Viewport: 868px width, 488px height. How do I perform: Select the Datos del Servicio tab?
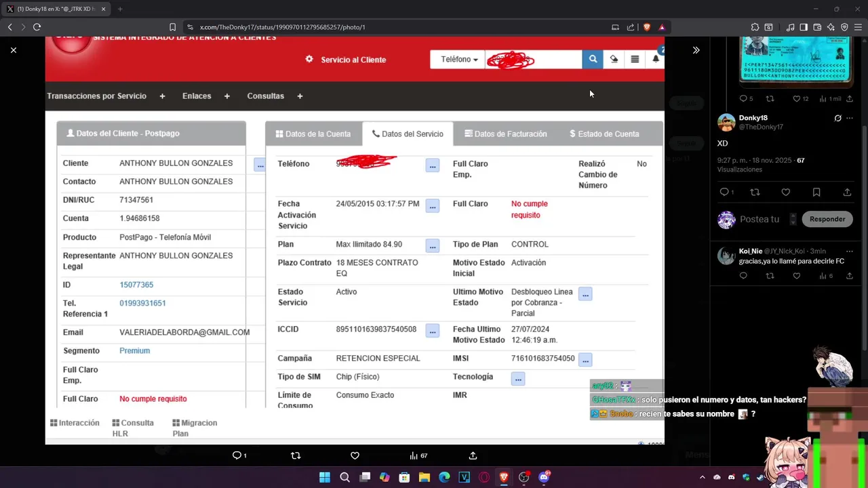pos(408,134)
